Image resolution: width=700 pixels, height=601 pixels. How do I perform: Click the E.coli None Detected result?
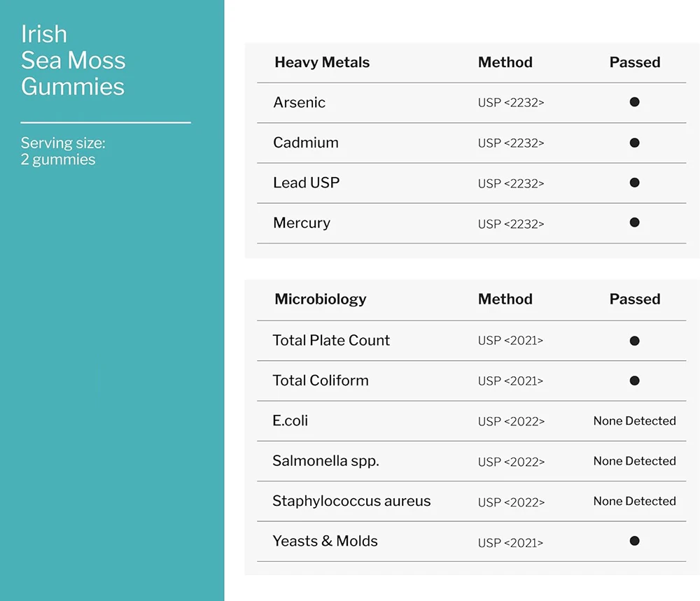point(634,421)
